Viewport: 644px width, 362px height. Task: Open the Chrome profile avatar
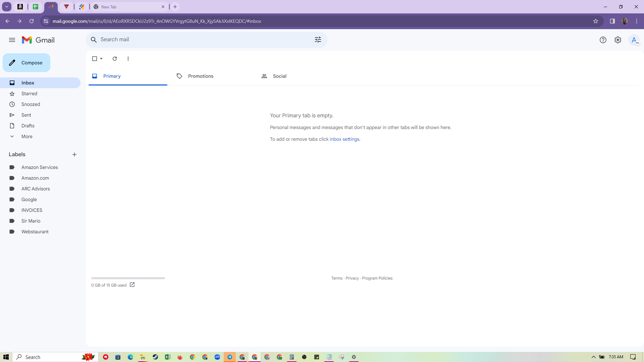pyautogui.click(x=625, y=21)
